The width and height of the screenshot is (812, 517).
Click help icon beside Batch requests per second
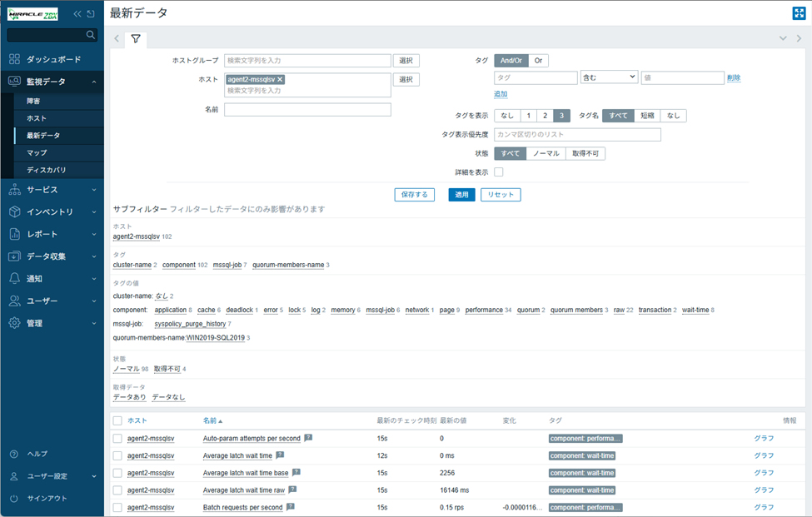click(291, 507)
